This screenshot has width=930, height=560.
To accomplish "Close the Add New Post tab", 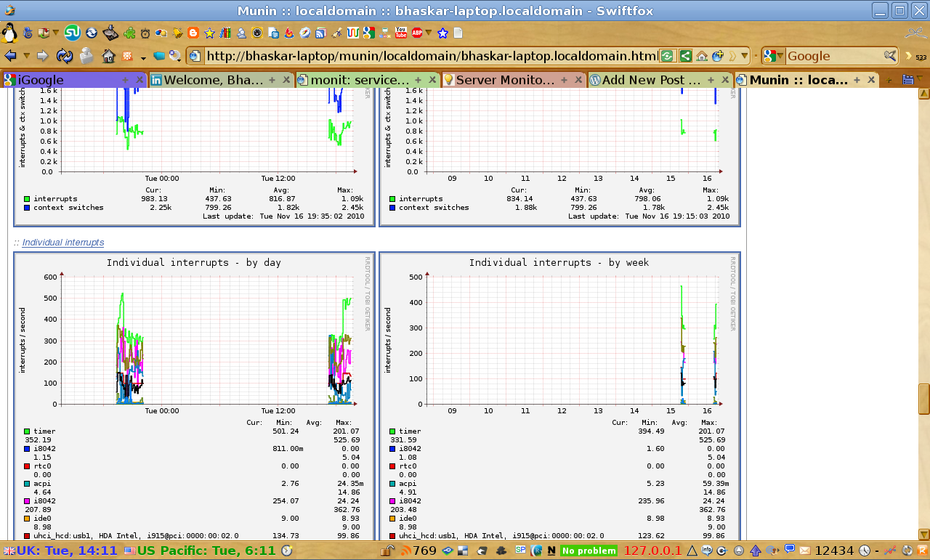I will [x=726, y=80].
